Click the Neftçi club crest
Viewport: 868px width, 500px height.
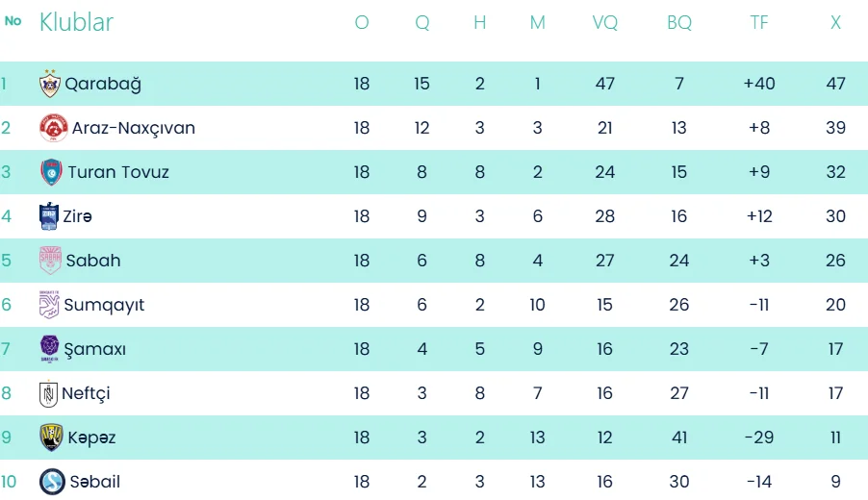pos(49,393)
